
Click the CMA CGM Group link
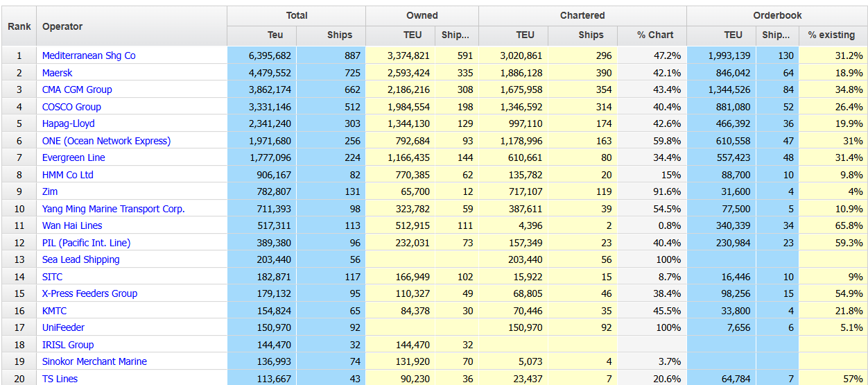point(77,89)
